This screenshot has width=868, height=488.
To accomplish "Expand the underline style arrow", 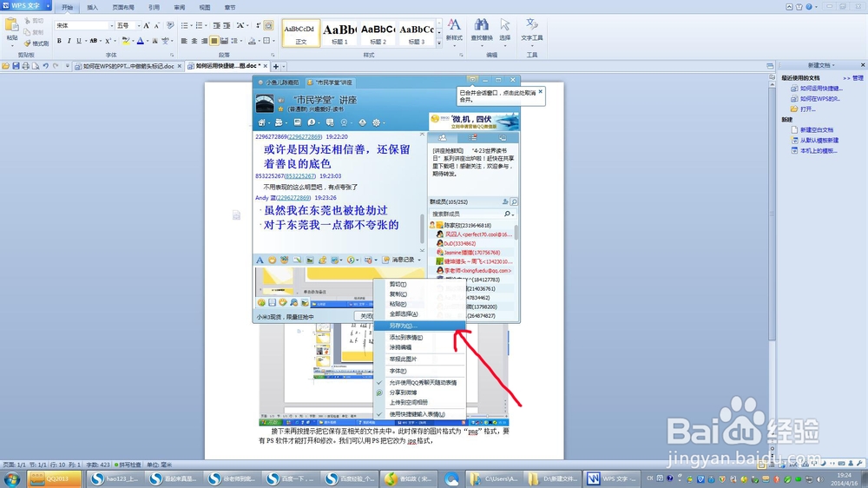I will pos(86,41).
